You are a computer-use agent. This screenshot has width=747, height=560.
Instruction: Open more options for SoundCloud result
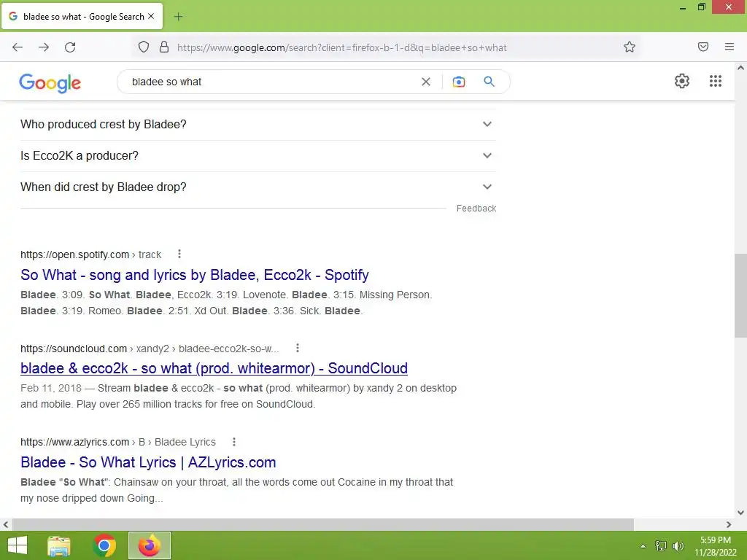tap(298, 348)
